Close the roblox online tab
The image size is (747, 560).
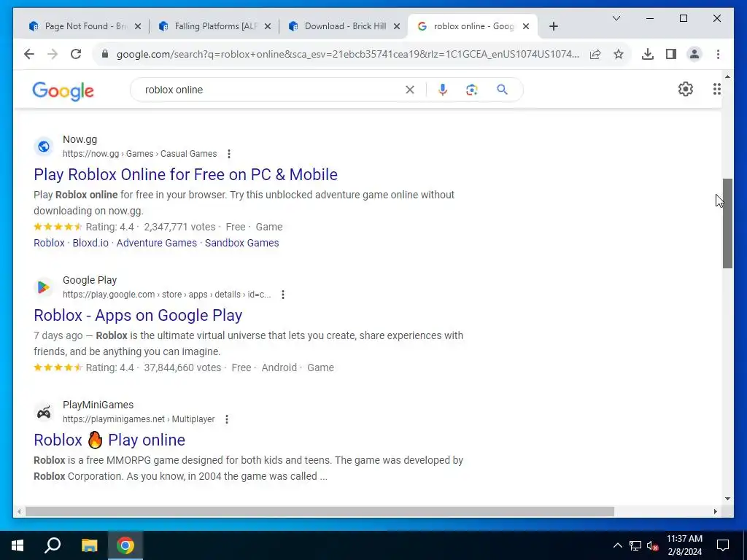click(526, 26)
